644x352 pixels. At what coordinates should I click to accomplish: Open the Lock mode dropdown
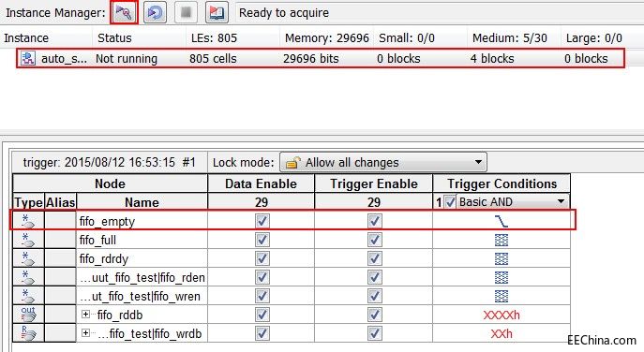pyautogui.click(x=383, y=163)
